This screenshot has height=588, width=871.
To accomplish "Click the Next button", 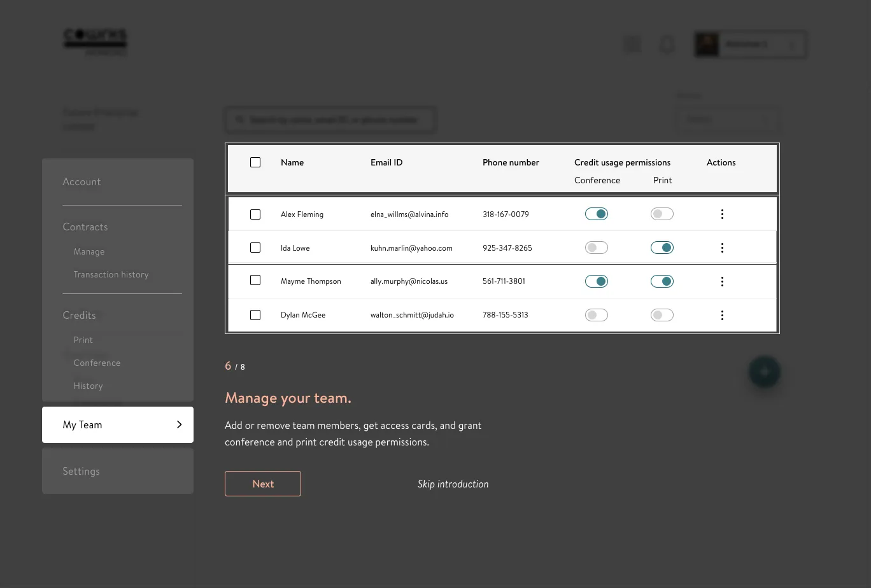I will (263, 484).
